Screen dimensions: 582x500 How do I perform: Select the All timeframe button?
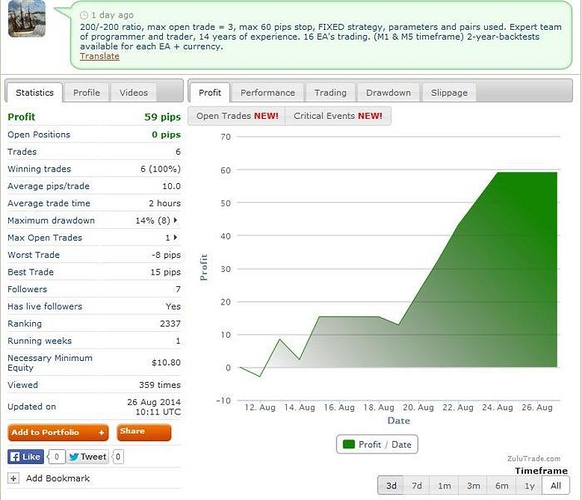[x=556, y=486]
